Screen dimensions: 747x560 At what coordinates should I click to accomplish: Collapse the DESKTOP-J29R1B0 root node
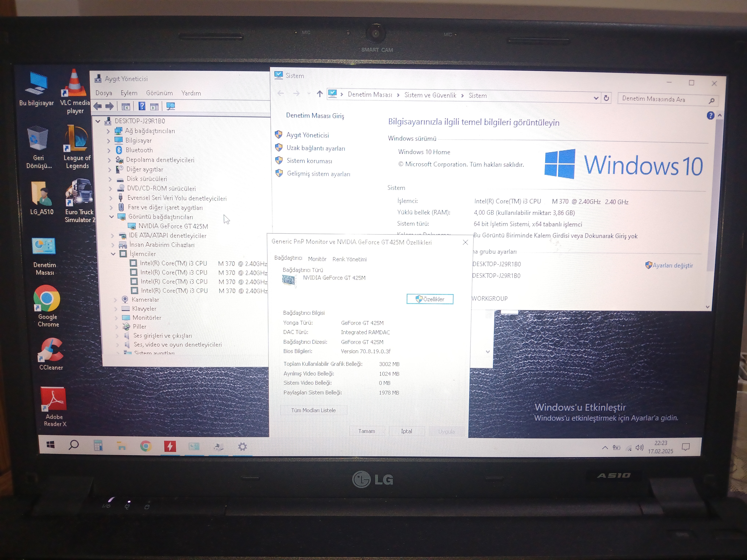[98, 121]
